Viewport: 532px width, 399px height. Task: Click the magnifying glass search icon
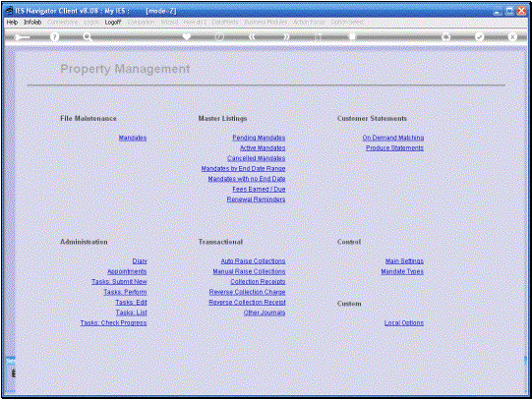click(88, 37)
